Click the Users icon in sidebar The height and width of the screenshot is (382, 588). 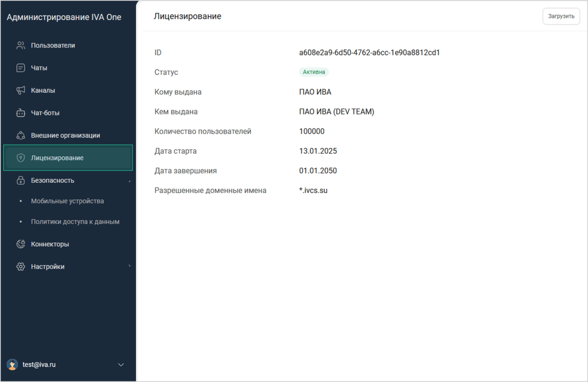click(21, 45)
